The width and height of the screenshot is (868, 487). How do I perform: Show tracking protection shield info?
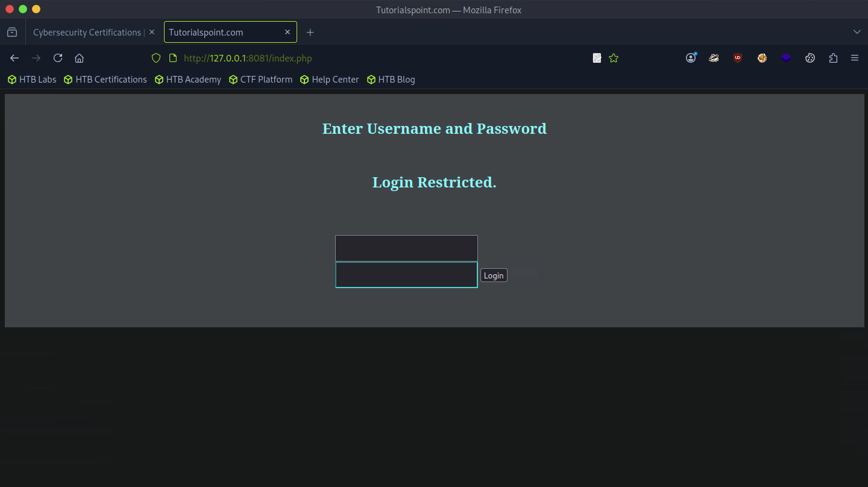tap(156, 58)
